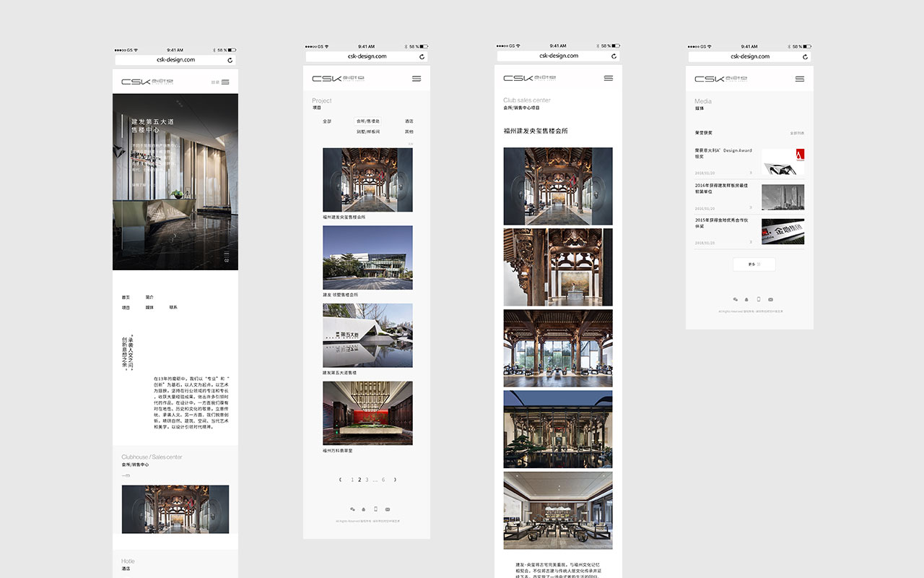Go to pagination page 1
Image resolution: width=924 pixels, height=578 pixels.
[x=352, y=480]
